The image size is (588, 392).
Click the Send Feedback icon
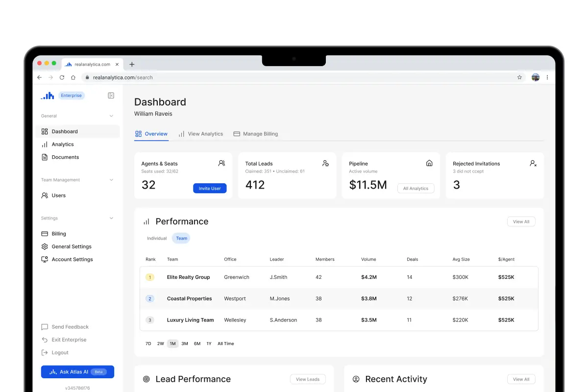coord(45,327)
